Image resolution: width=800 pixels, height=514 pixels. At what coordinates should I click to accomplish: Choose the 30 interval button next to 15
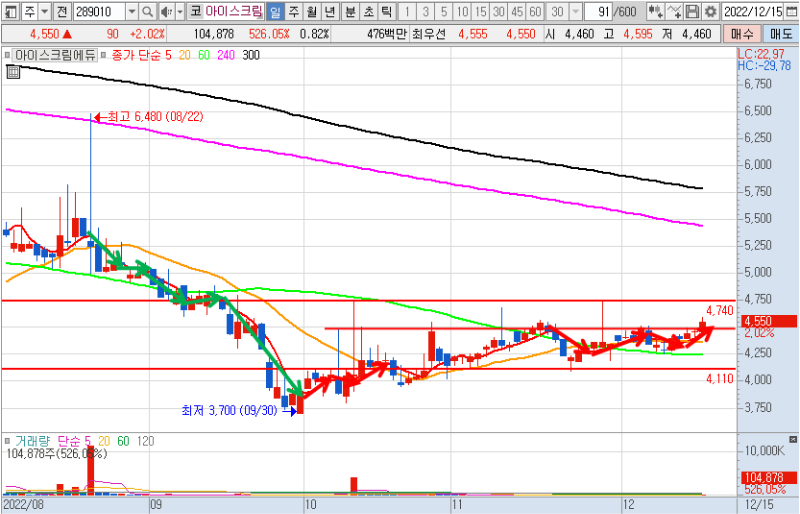point(498,11)
